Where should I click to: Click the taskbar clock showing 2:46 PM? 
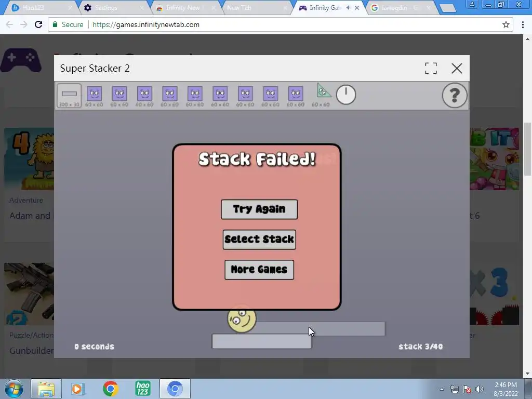tap(506, 389)
